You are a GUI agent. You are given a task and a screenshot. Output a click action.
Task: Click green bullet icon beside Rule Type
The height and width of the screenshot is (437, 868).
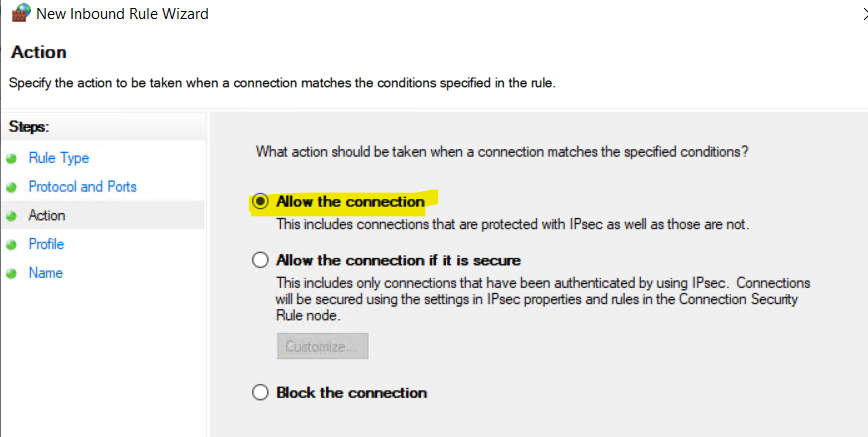point(11,159)
